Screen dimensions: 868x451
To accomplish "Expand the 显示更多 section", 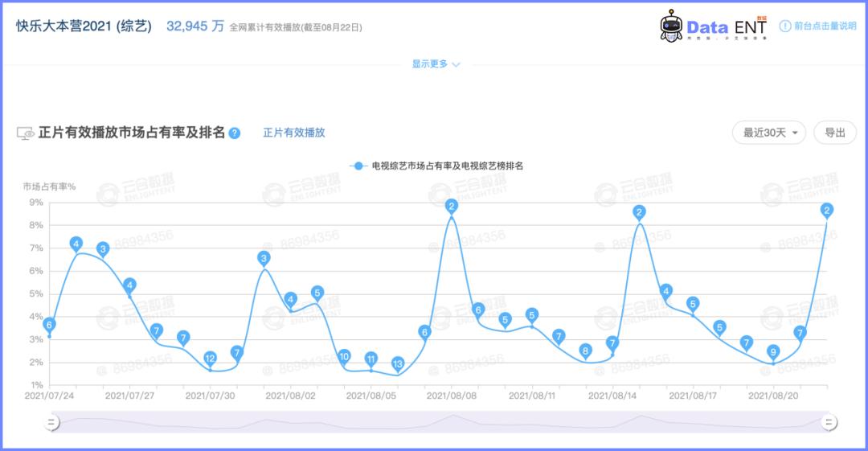I will (x=436, y=64).
